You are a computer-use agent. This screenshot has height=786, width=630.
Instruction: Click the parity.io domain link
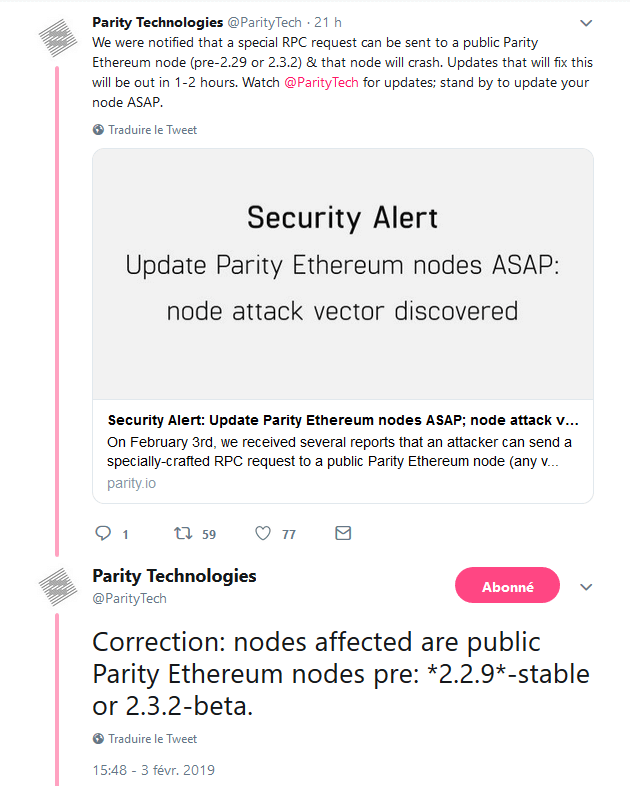click(x=131, y=483)
